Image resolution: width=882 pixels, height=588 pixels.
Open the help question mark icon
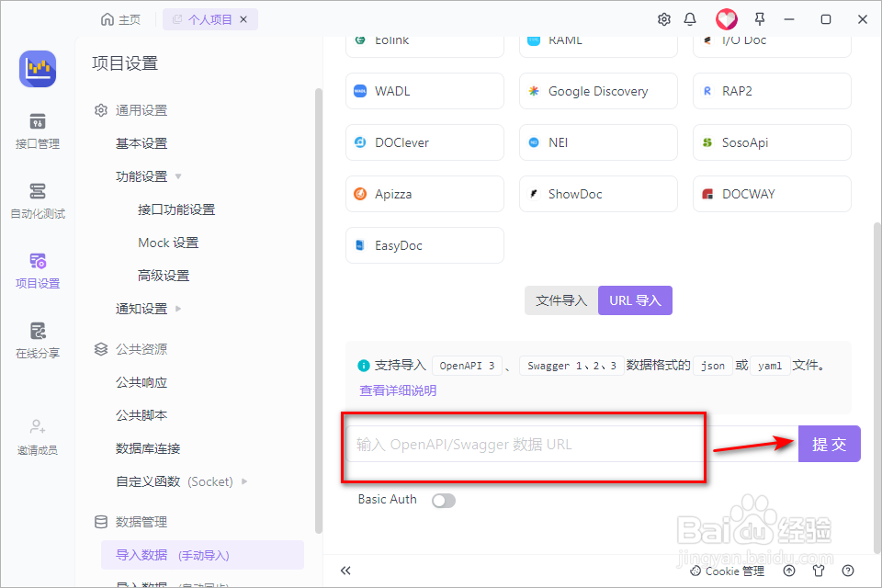pyautogui.click(x=848, y=571)
